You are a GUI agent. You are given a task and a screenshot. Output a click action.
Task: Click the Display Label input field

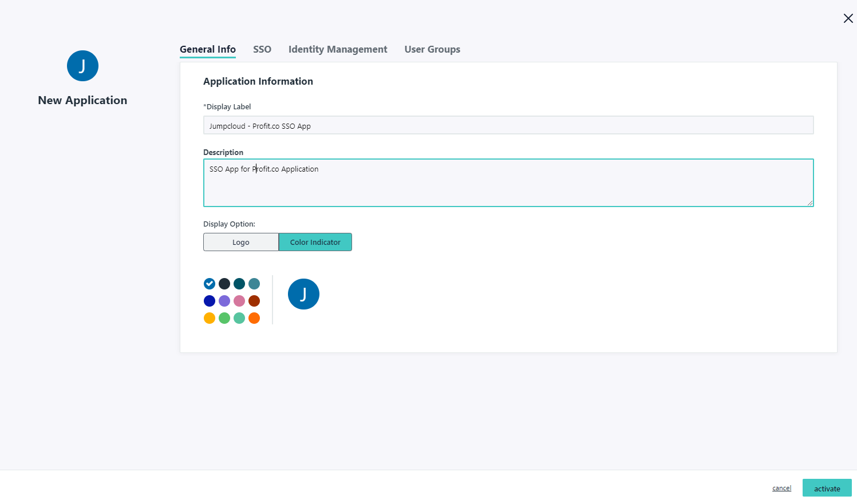508,125
